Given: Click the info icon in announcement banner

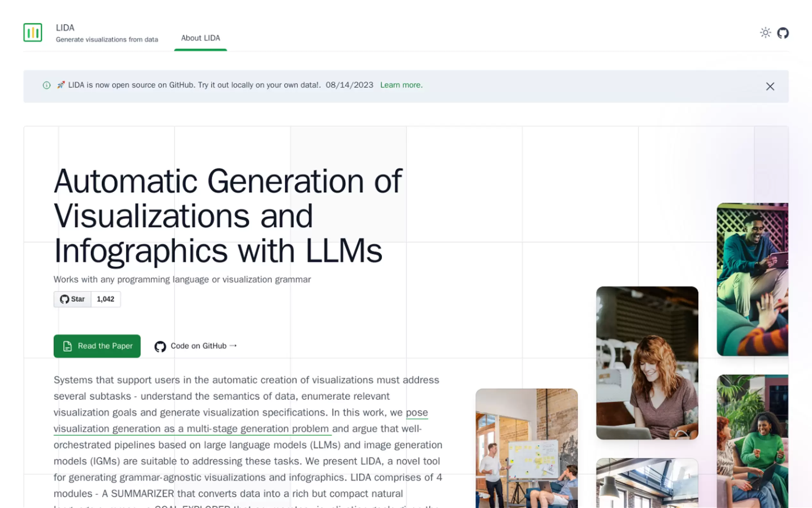Looking at the screenshot, I should [x=47, y=85].
